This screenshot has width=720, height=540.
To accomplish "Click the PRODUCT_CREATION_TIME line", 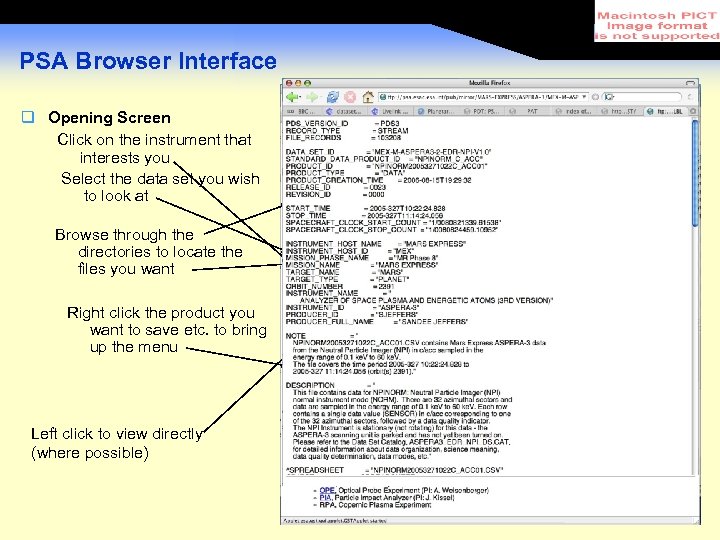I will click(x=378, y=180).
